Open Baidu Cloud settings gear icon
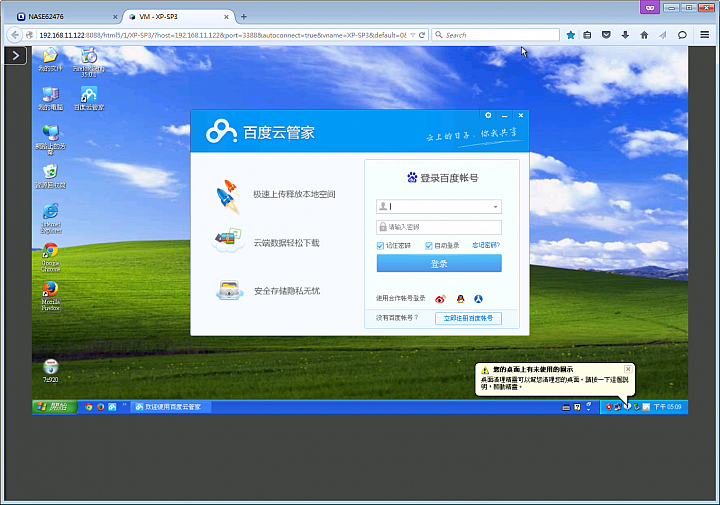Screen dimensions: 720x505 point(488,115)
